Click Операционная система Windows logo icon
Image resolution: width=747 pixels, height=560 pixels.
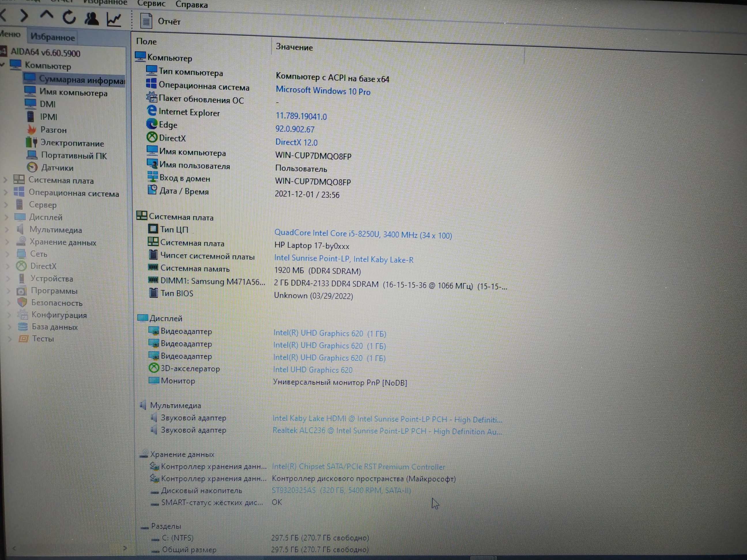tap(151, 83)
